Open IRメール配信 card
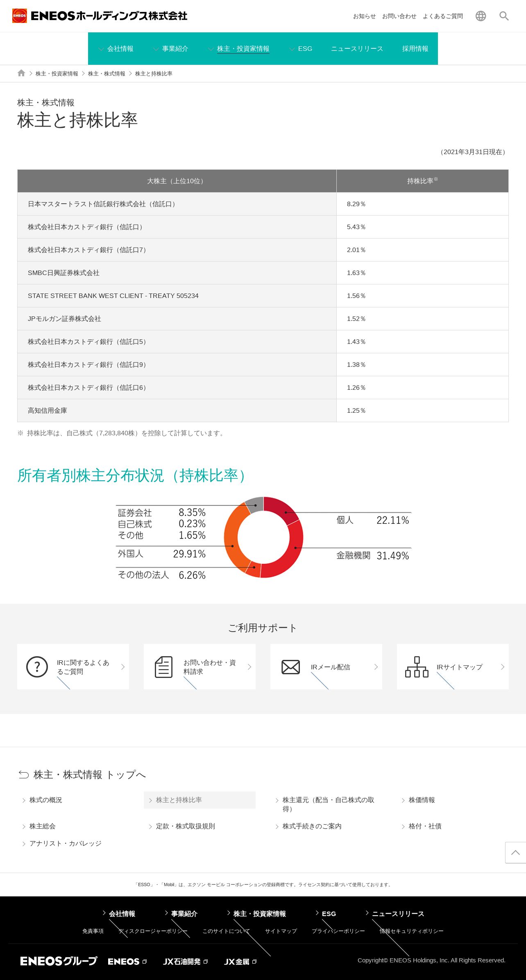 click(x=326, y=666)
